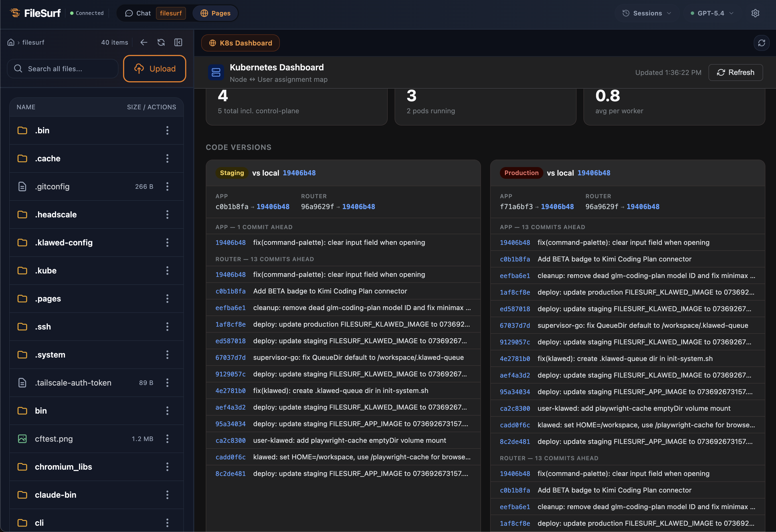Open the GPT-5.4 model selector
This screenshot has width=776, height=532.
(712, 13)
